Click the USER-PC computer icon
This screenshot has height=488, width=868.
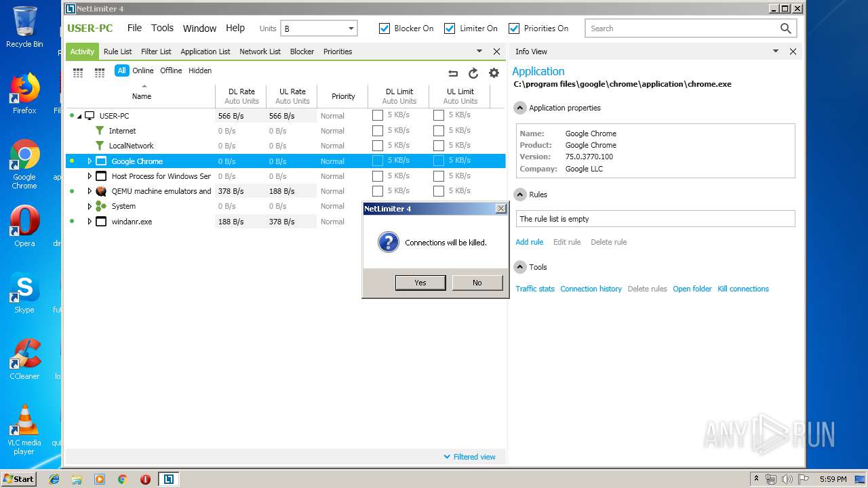click(x=90, y=116)
